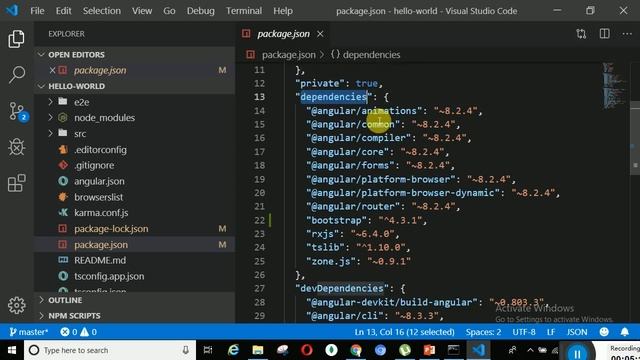Open Windows Start menu
The height and width of the screenshot is (360, 640).
12,350
